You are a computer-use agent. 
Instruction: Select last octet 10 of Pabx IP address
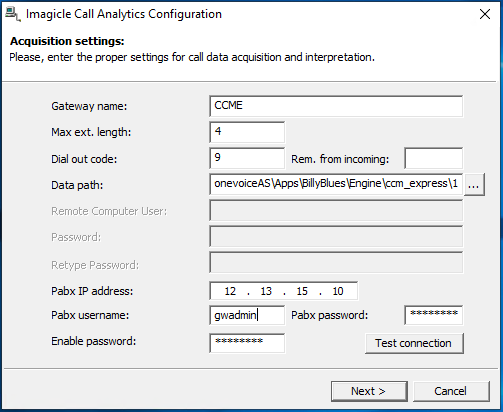(x=338, y=291)
